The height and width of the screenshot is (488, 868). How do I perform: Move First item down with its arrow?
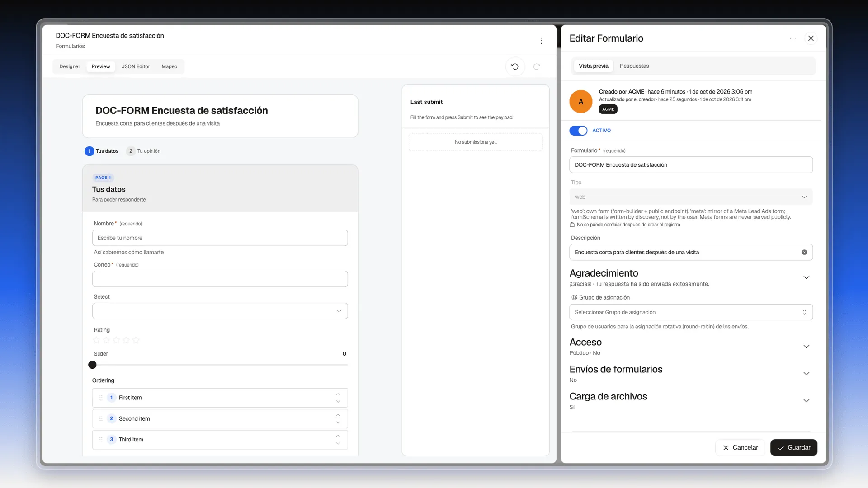point(338,401)
